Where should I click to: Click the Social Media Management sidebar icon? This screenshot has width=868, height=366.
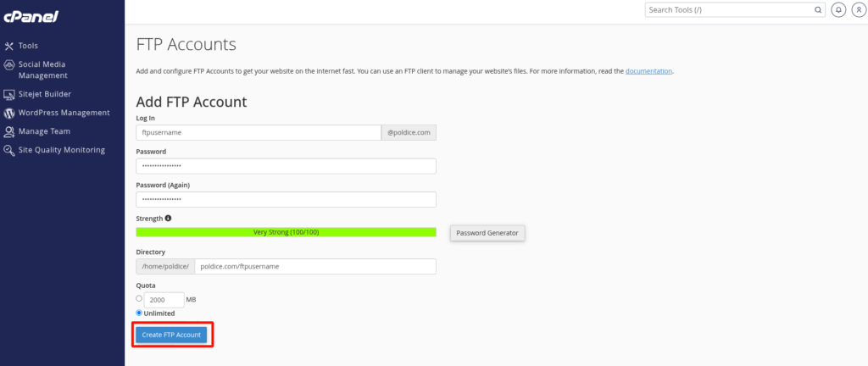click(x=9, y=64)
